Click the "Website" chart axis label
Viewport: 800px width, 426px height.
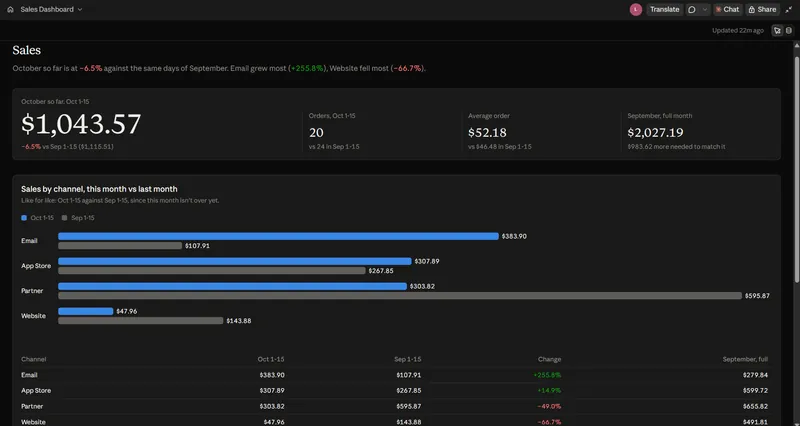[33, 316]
